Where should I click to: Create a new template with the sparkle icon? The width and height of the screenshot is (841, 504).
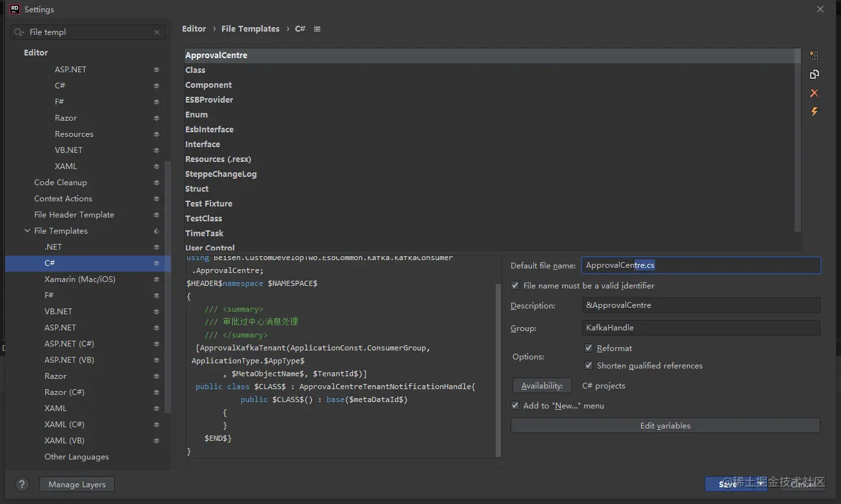(814, 56)
